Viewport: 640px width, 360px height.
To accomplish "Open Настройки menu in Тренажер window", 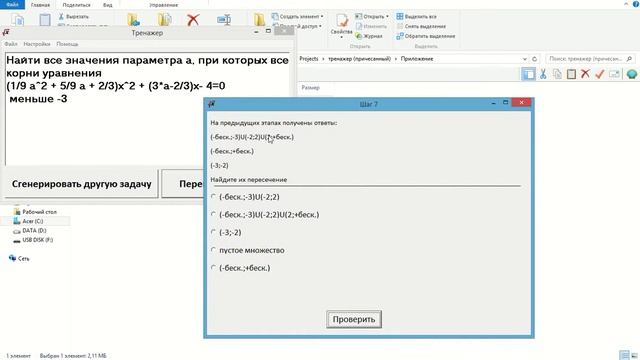I will click(x=37, y=44).
